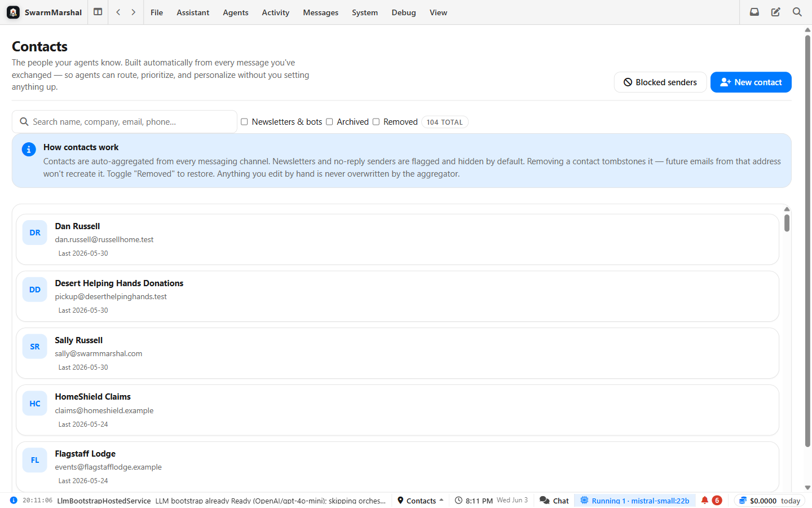Go forward with the right chevron
Screen dimensions: 812x508
pyautogui.click(x=134, y=12)
